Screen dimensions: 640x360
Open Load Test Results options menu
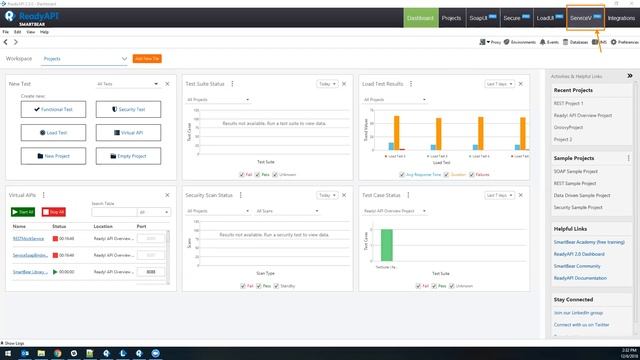tap(411, 84)
